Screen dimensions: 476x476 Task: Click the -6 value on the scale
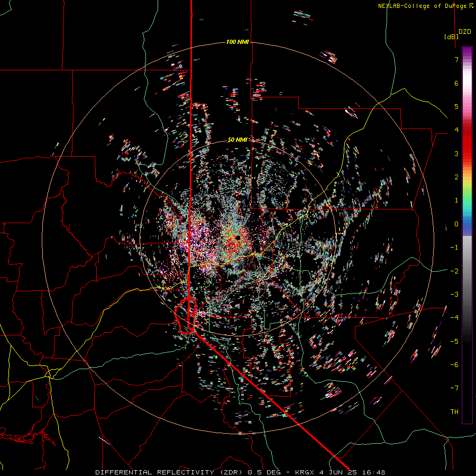pos(454,365)
